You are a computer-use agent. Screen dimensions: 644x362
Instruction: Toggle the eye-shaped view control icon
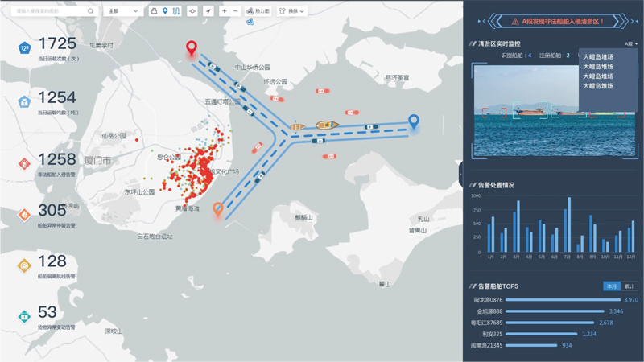point(192,11)
